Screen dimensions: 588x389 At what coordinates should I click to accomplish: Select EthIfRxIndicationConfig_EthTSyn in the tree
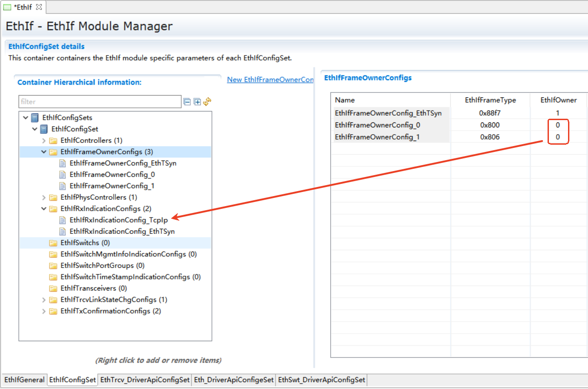(x=122, y=232)
